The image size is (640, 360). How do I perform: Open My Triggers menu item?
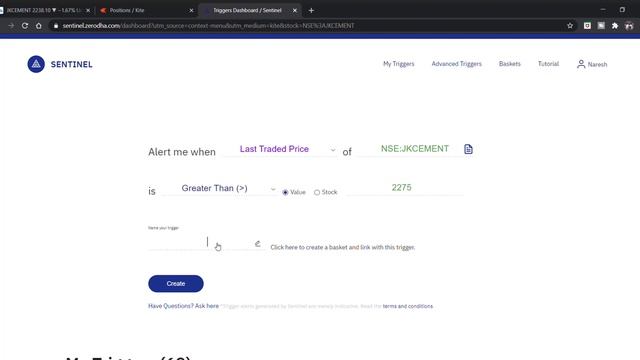(x=398, y=64)
